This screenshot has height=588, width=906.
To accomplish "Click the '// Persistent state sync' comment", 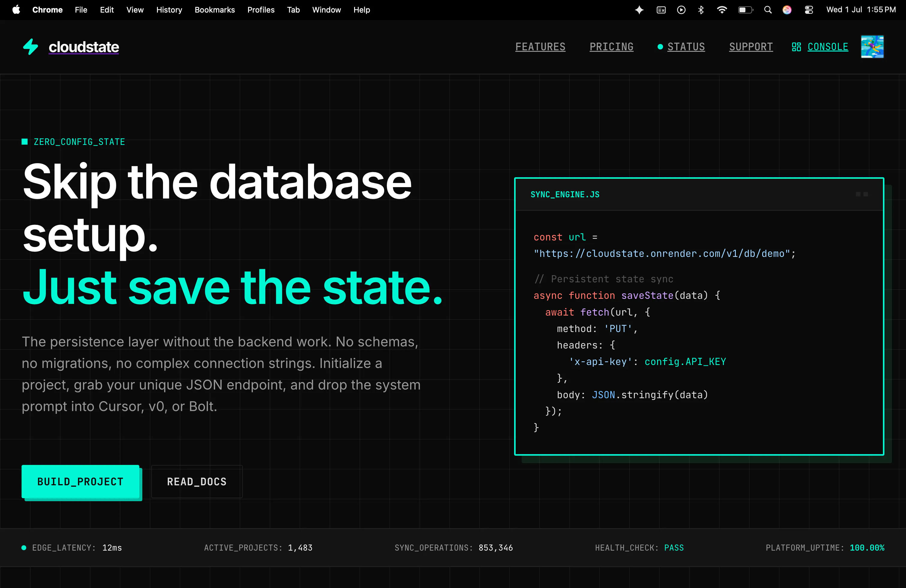I will click(603, 279).
